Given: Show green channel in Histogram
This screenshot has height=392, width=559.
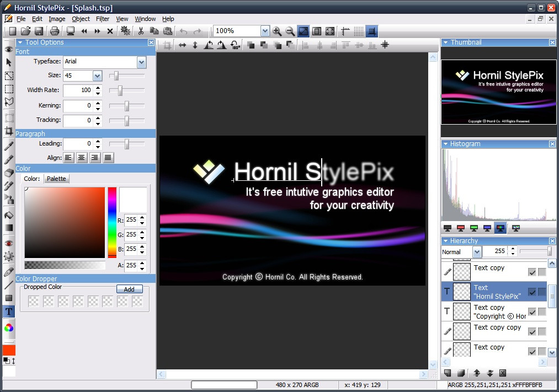Looking at the screenshot, I should tap(474, 228).
